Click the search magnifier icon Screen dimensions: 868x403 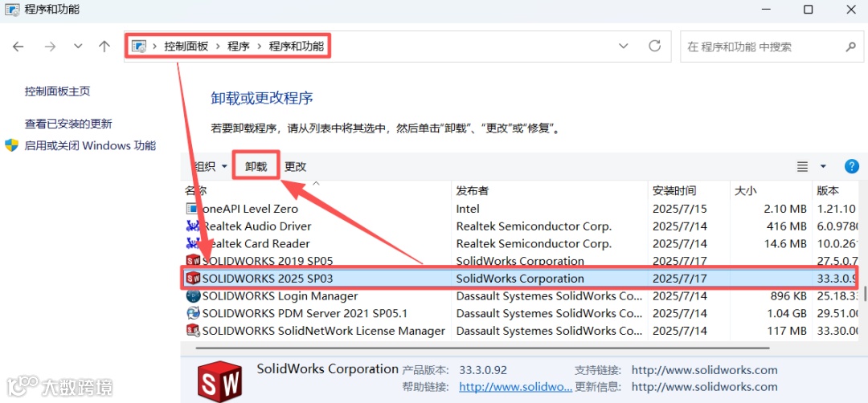click(851, 47)
